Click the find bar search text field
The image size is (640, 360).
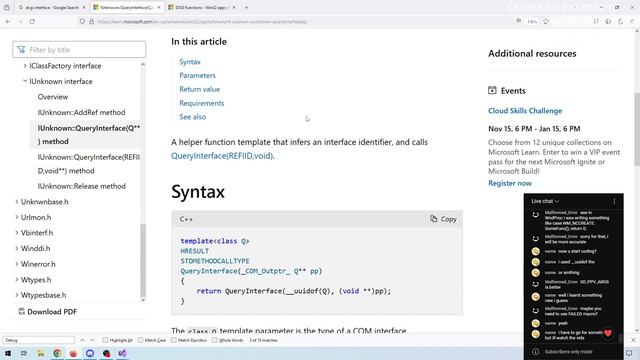pos(38,340)
